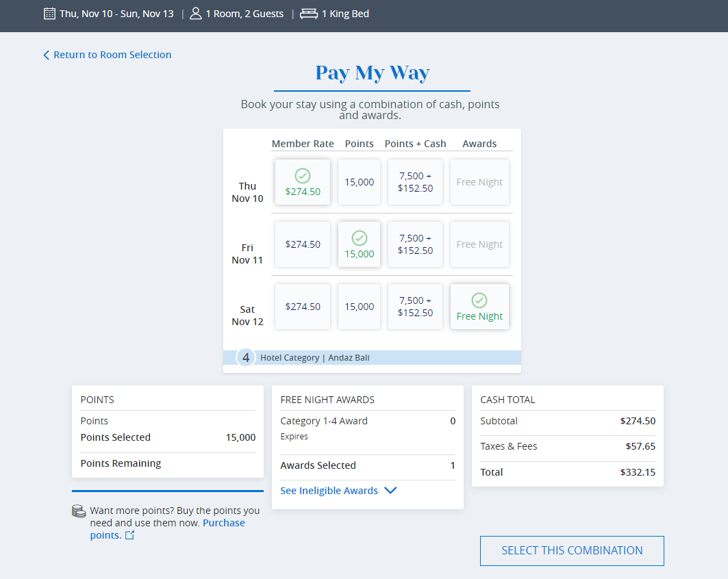This screenshot has width=728, height=579.
Task: Expand See Ineligible Awards chevron
Action: (390, 491)
